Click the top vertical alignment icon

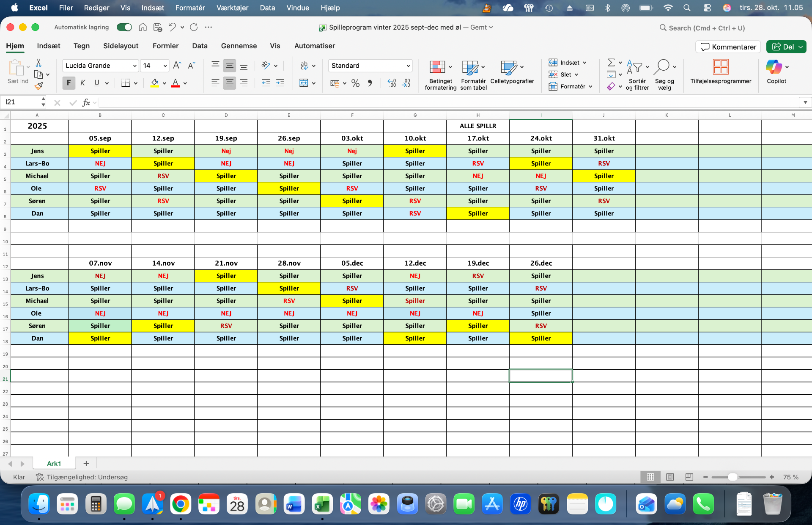pyautogui.click(x=215, y=65)
